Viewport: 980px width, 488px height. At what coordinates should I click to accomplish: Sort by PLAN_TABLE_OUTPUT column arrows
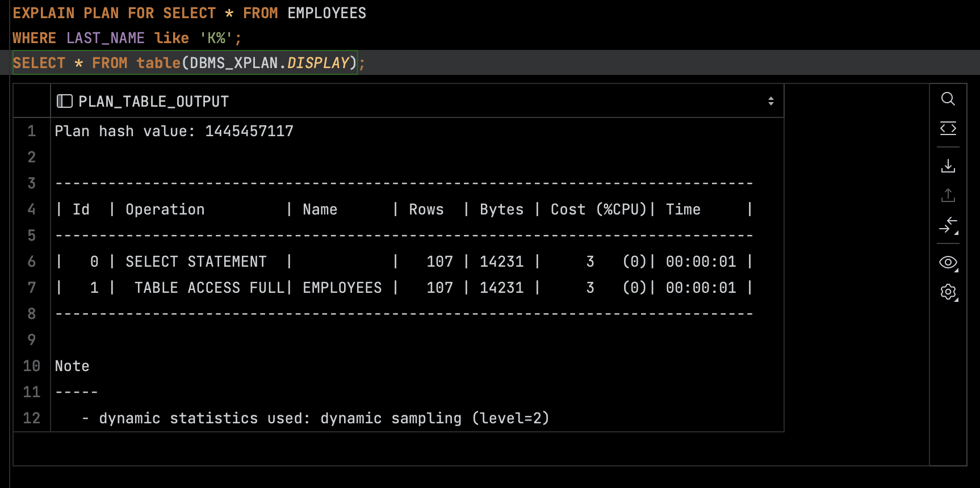770,101
